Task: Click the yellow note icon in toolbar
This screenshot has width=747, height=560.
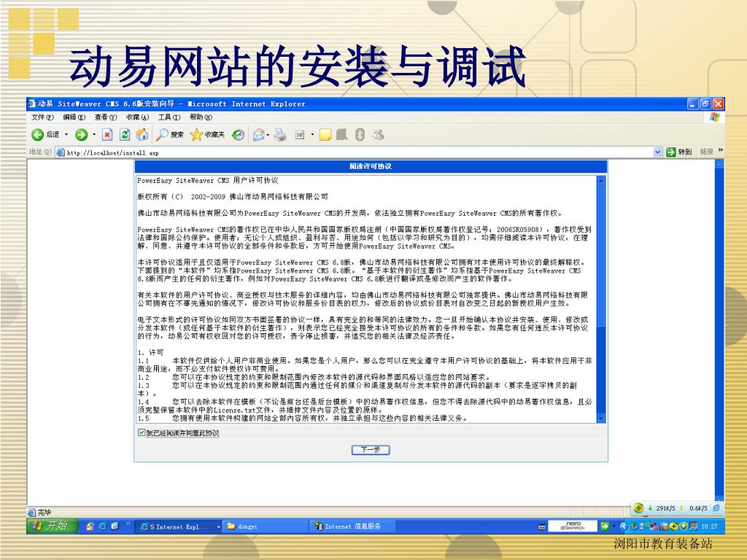Action: point(325,135)
